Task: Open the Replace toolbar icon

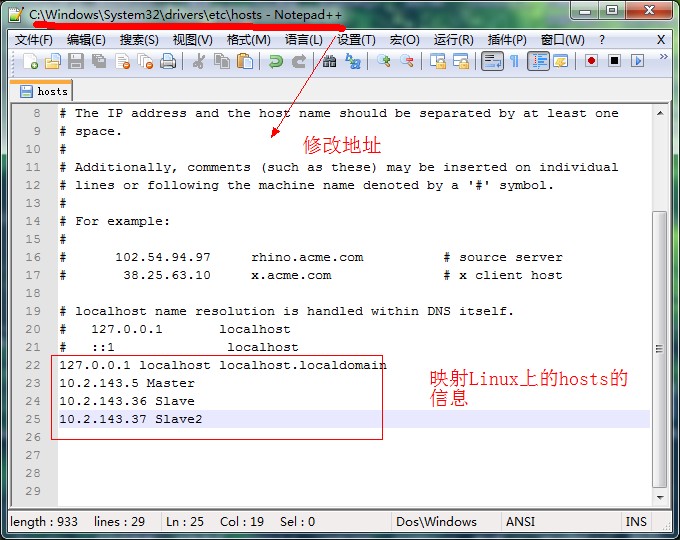Action: pos(353,61)
